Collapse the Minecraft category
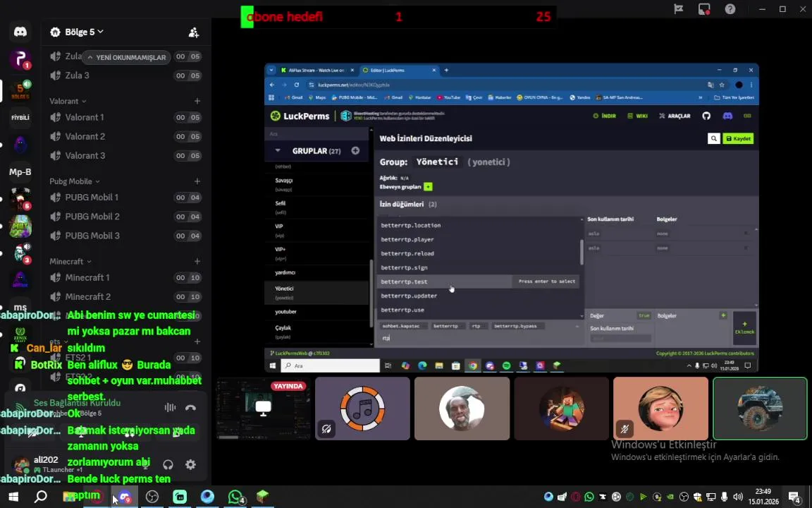Image resolution: width=812 pixels, height=508 pixels. pyautogui.click(x=70, y=261)
